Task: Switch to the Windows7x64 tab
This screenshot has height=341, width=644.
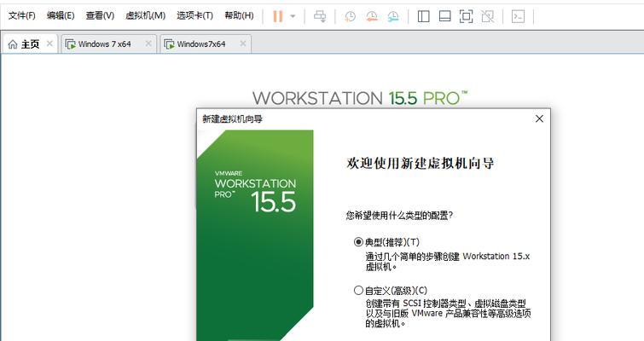Action: pyautogui.click(x=206, y=44)
